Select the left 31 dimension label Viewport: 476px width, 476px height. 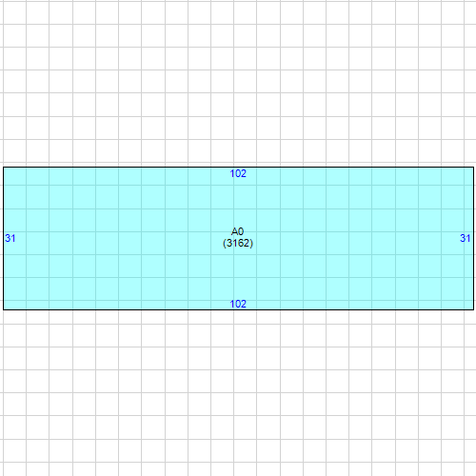tap(10, 238)
